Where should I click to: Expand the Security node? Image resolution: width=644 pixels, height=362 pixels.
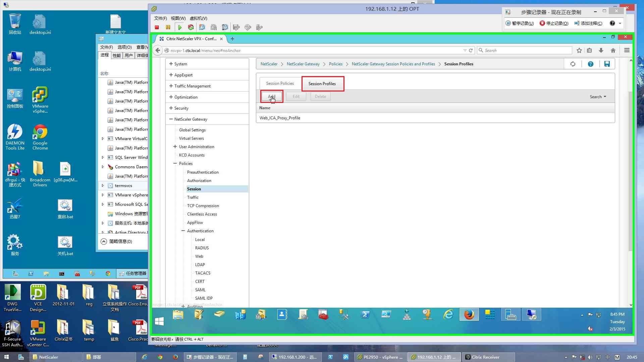[x=171, y=108]
